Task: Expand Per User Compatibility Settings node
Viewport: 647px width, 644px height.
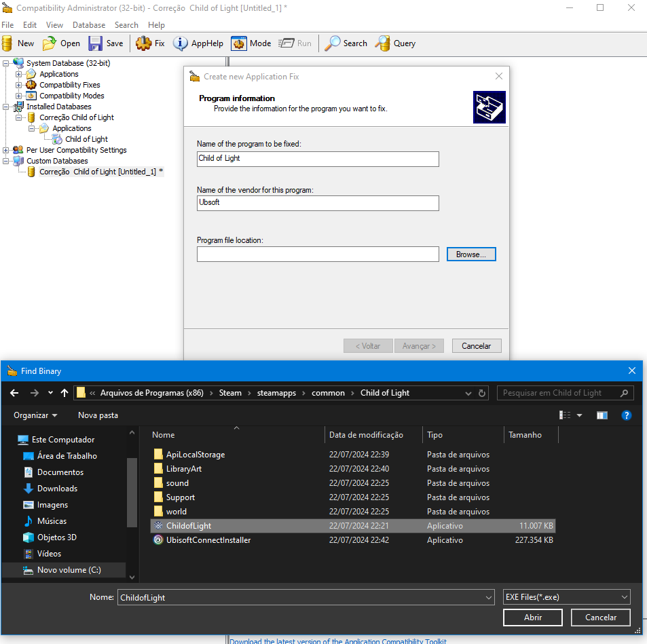Action: click(x=6, y=150)
